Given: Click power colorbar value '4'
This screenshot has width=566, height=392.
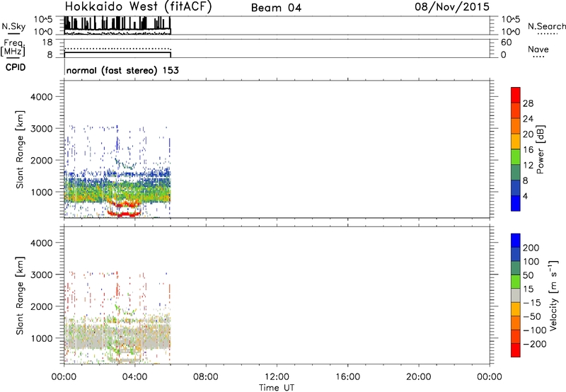Looking at the screenshot, I should pos(526,196).
